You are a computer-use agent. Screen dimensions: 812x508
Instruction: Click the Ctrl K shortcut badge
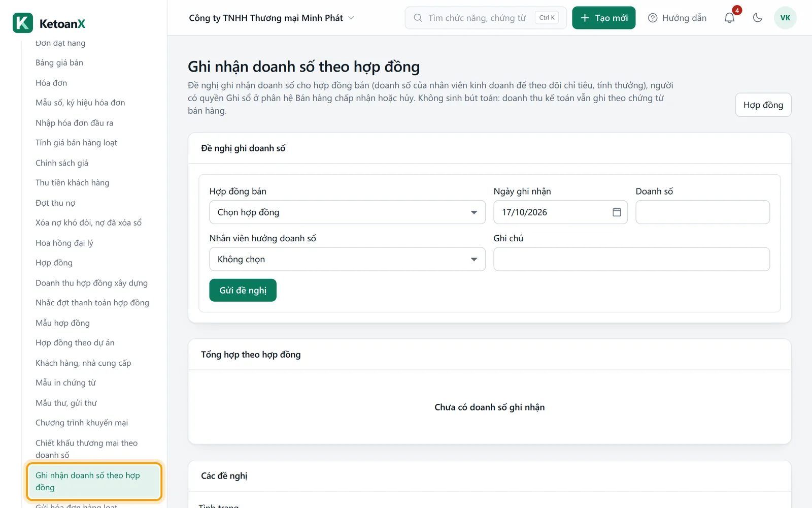tap(547, 18)
